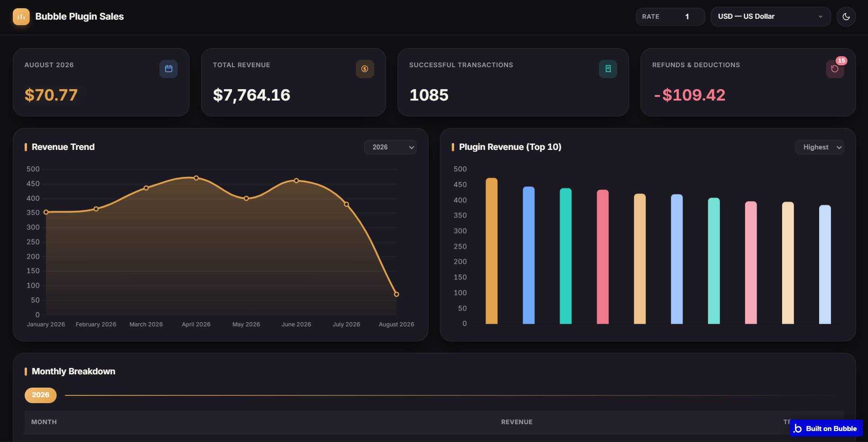The width and height of the screenshot is (868, 442).
Task: Click the orange first bar in Plugin Revenue
Action: coord(492,251)
